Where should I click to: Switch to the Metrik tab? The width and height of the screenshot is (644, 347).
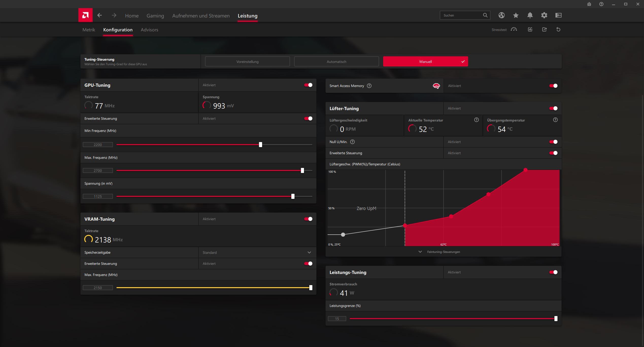[x=89, y=30]
